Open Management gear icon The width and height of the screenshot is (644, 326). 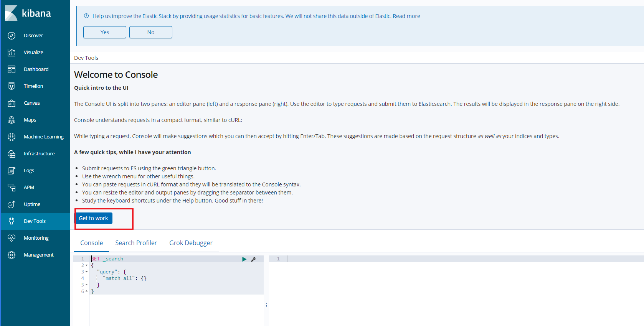click(12, 255)
